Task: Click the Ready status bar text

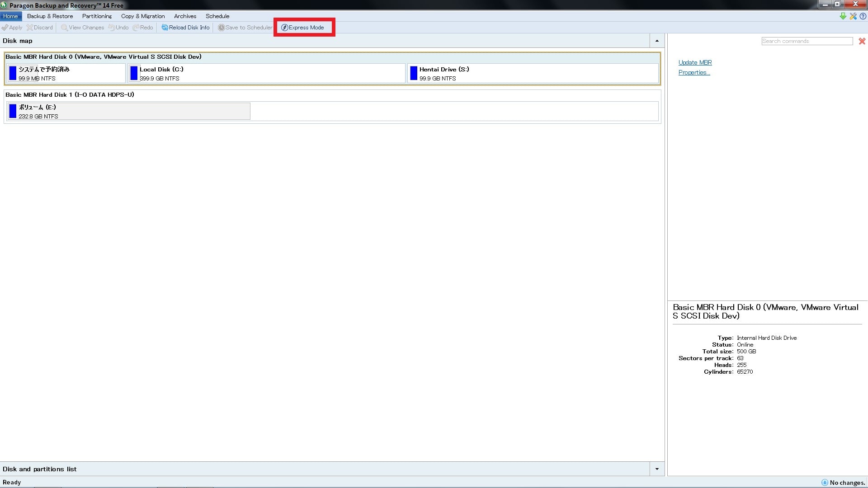Action: 12,483
